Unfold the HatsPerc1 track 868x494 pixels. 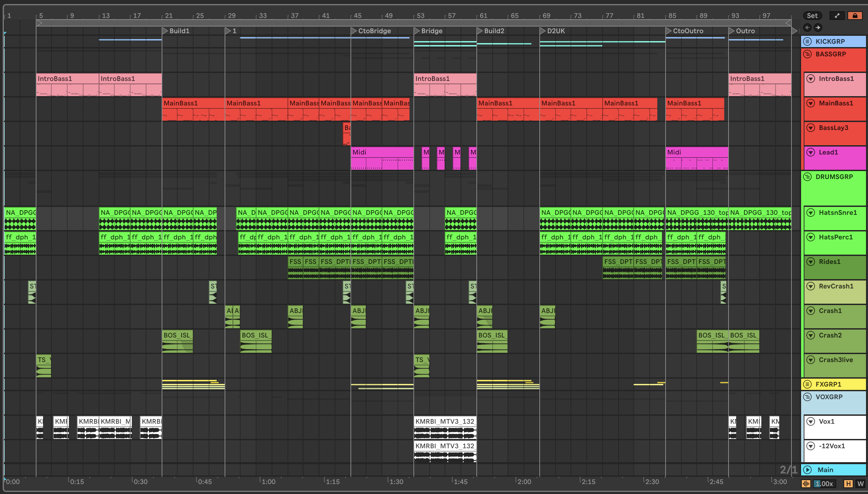coord(811,237)
